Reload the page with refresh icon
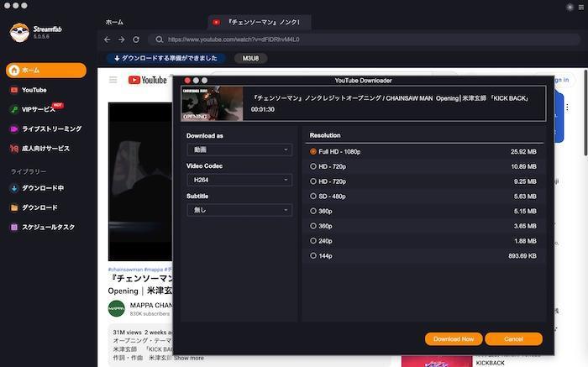Screen dimensions: 588x367 (x=136, y=39)
